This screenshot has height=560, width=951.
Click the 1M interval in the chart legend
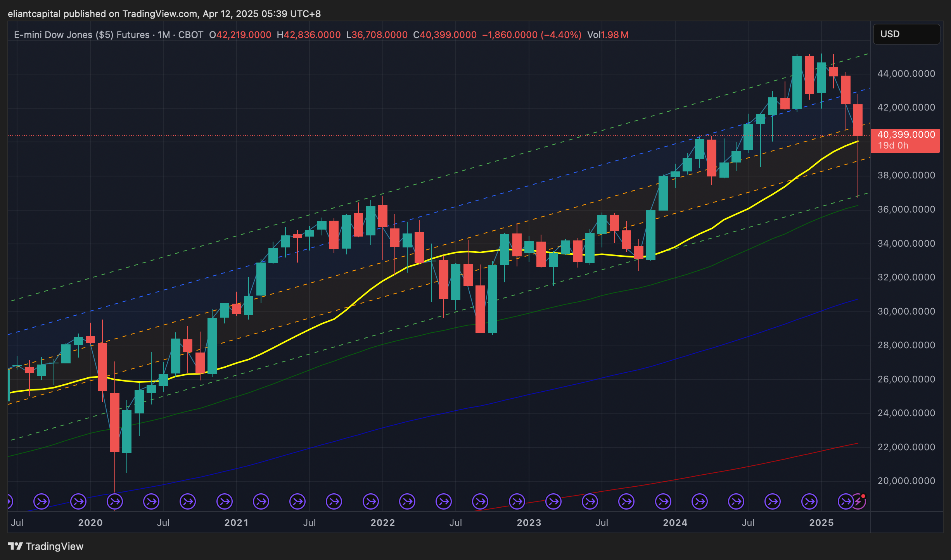coord(164,35)
